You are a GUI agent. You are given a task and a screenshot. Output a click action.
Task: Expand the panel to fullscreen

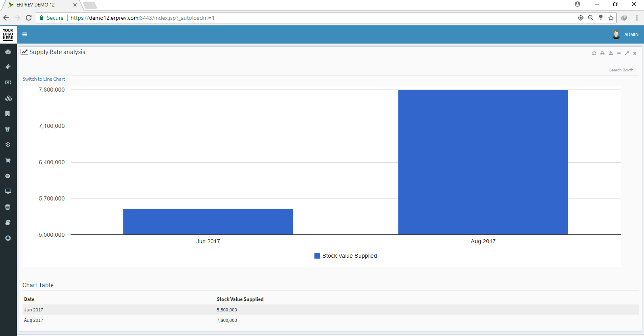click(x=627, y=53)
